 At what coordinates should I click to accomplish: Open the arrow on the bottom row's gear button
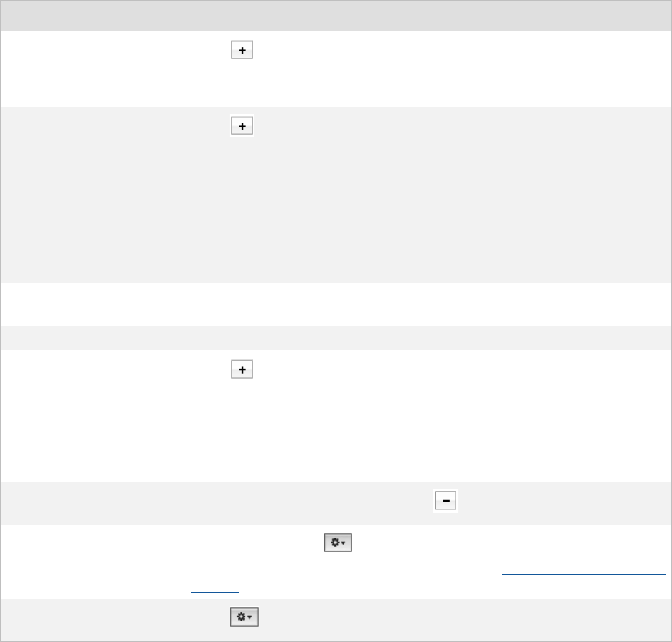(x=250, y=617)
